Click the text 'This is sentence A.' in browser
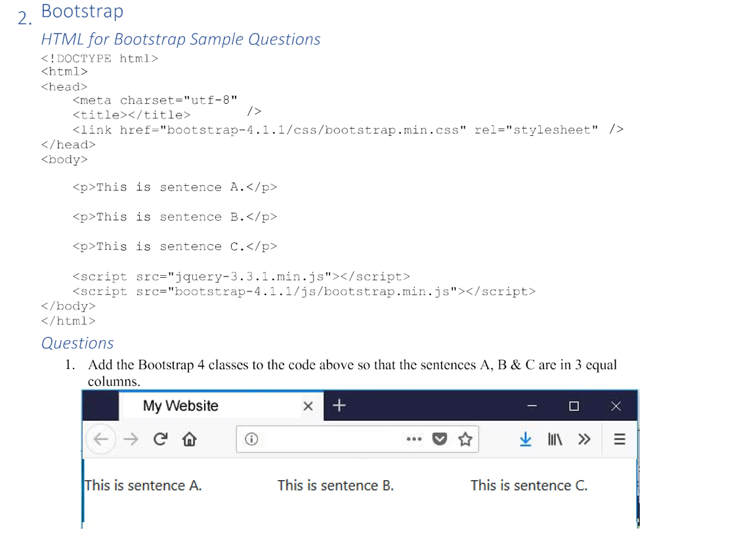 click(143, 485)
